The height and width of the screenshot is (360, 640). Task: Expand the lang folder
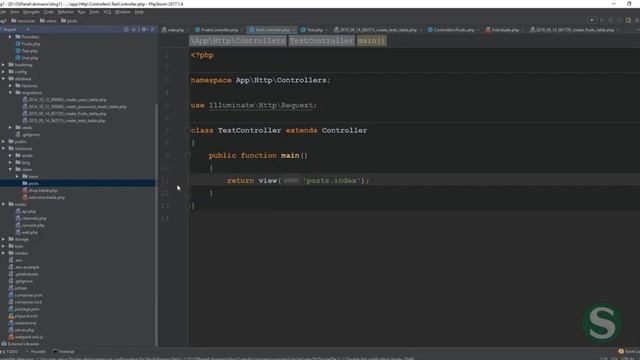10,162
